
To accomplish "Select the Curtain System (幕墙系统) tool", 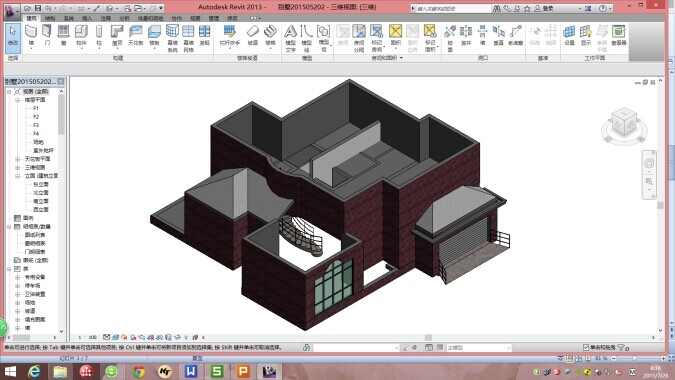I will (x=172, y=38).
